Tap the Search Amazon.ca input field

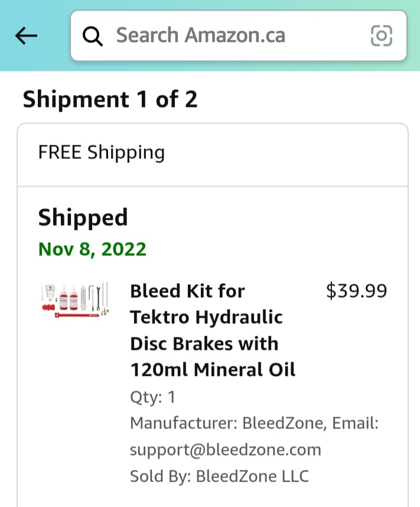pos(236,35)
